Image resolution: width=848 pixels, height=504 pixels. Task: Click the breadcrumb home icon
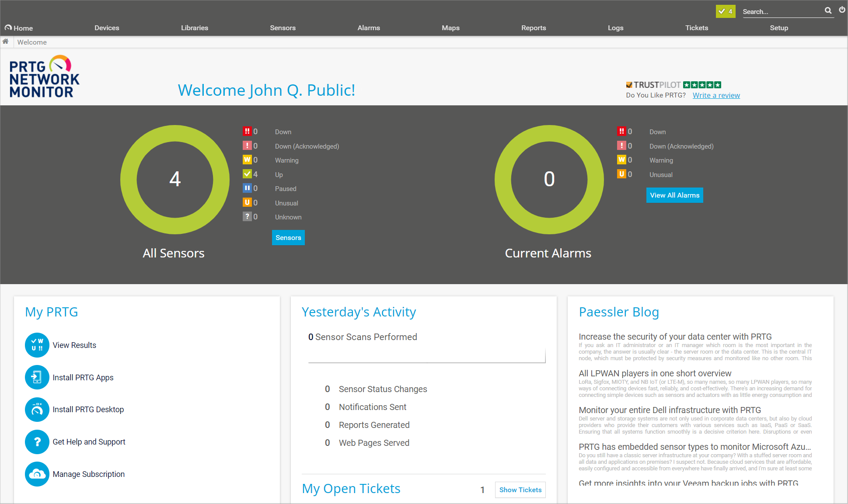point(6,42)
